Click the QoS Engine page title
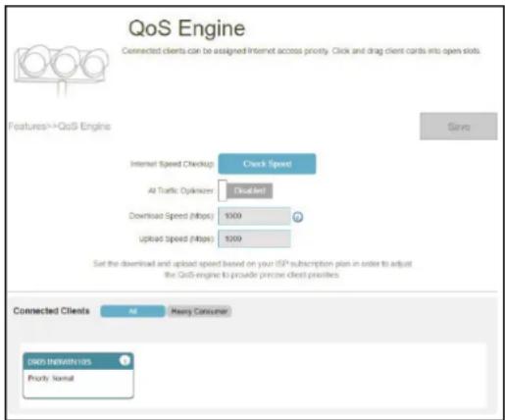 click(186, 28)
